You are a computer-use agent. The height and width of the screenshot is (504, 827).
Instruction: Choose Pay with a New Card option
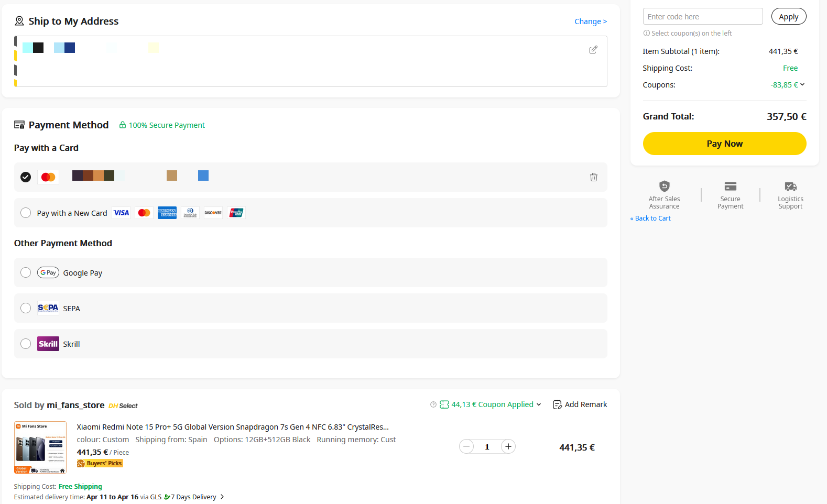(26, 213)
